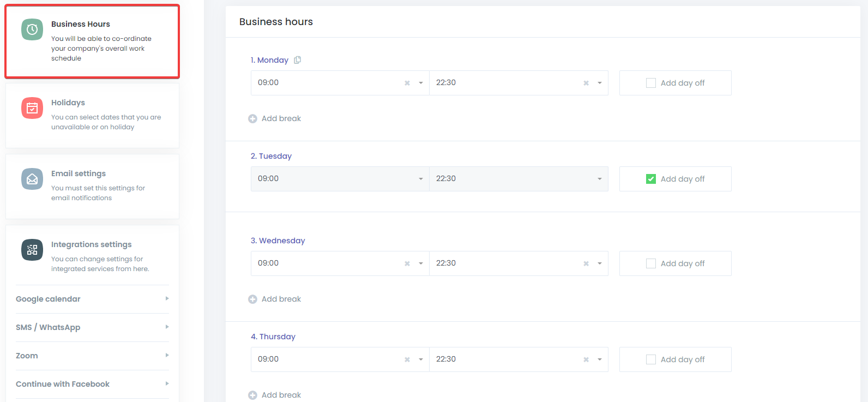868x402 pixels.
Task: Open Thursday start time dropdown arrow
Action: [421, 359]
